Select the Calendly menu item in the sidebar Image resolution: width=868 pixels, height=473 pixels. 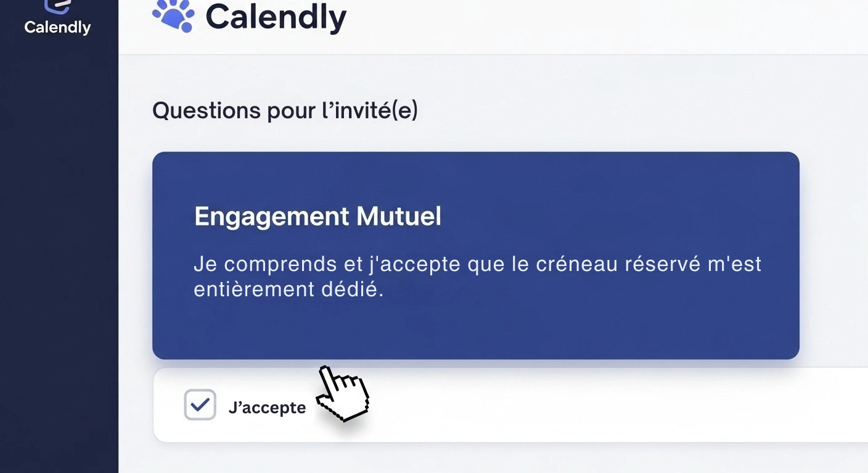pyautogui.click(x=57, y=26)
